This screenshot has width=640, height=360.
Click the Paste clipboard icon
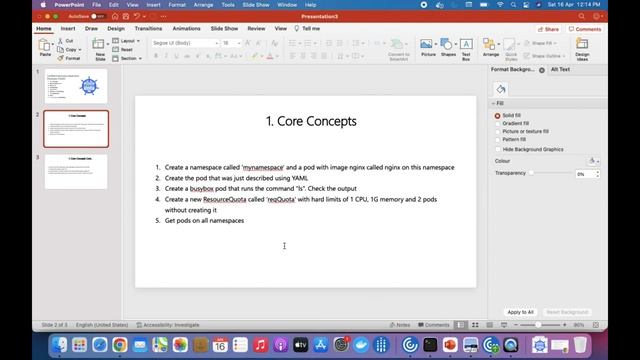(44, 45)
